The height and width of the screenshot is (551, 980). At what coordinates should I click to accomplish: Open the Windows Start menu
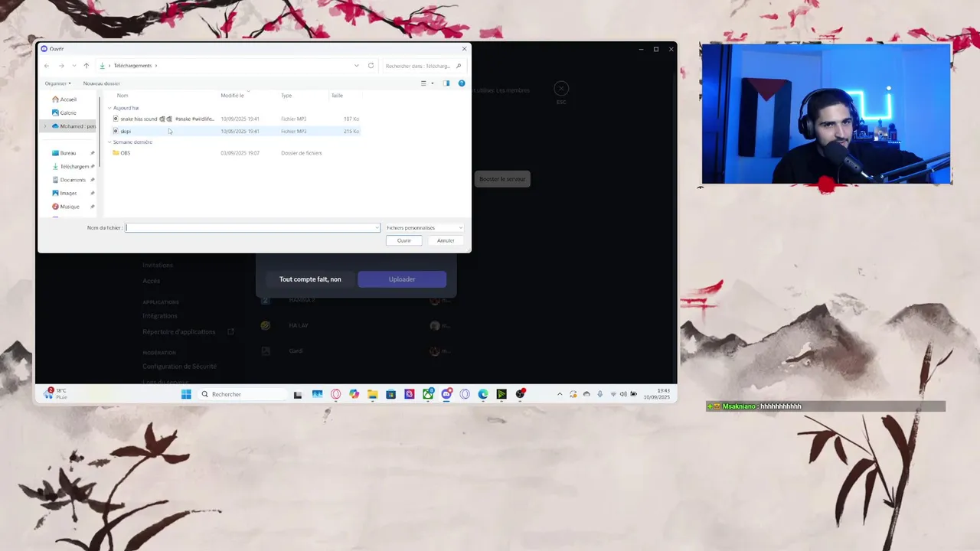(186, 394)
